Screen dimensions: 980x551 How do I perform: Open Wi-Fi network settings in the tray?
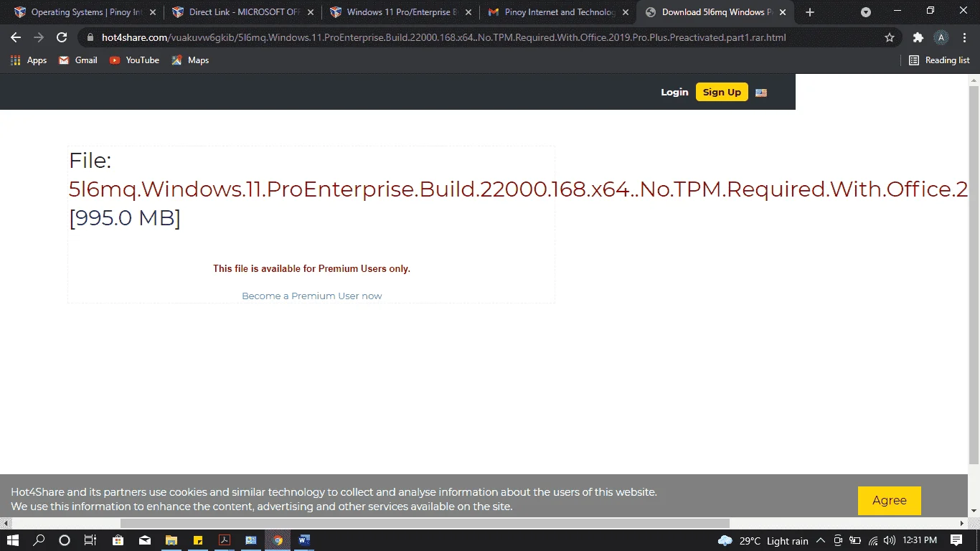(x=873, y=540)
